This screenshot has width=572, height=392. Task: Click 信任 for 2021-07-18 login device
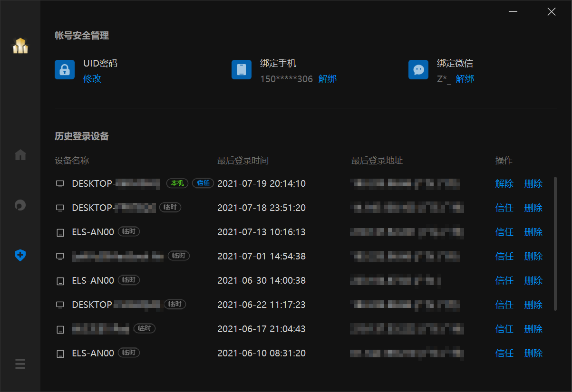pos(504,208)
